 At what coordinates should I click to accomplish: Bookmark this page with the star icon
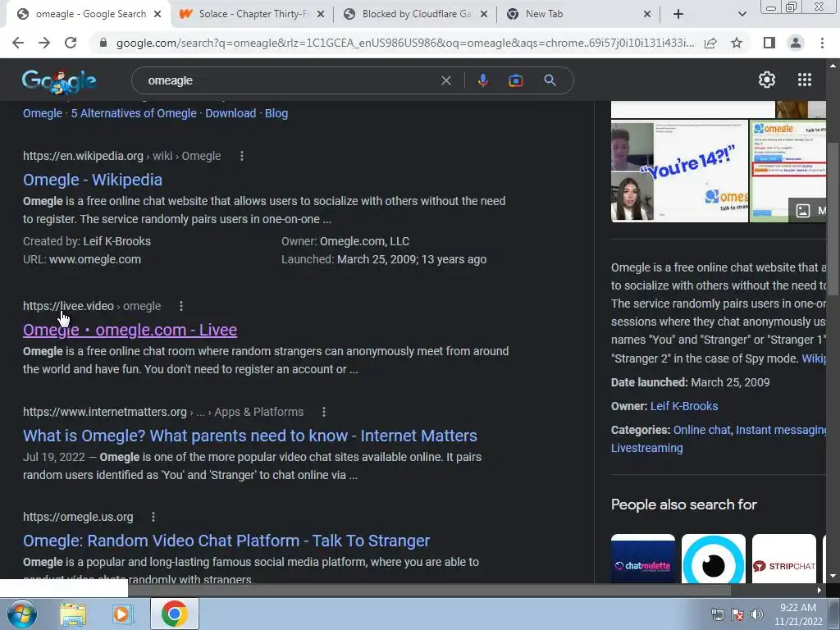[737, 43]
